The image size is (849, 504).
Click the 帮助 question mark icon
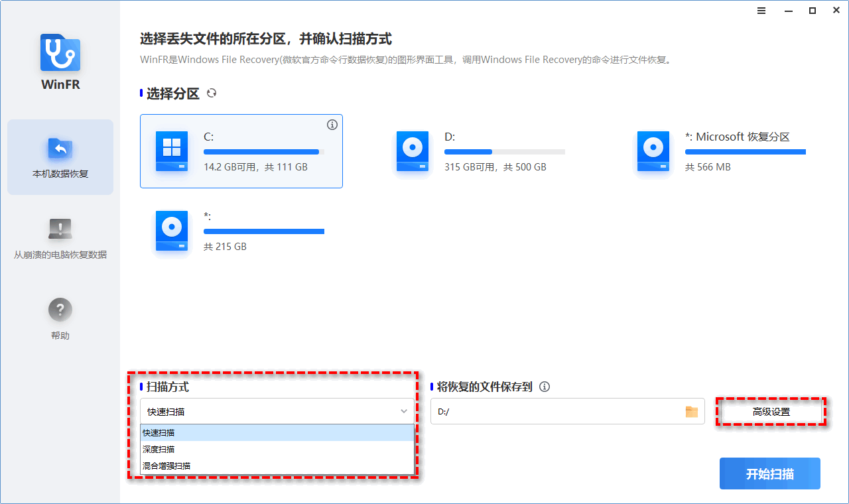60,309
